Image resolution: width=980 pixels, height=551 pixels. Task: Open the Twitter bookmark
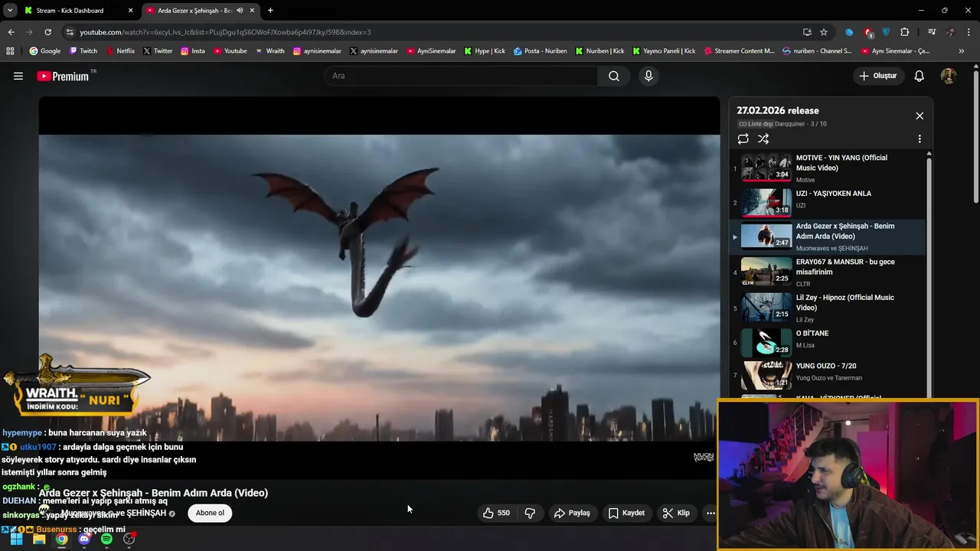click(157, 51)
